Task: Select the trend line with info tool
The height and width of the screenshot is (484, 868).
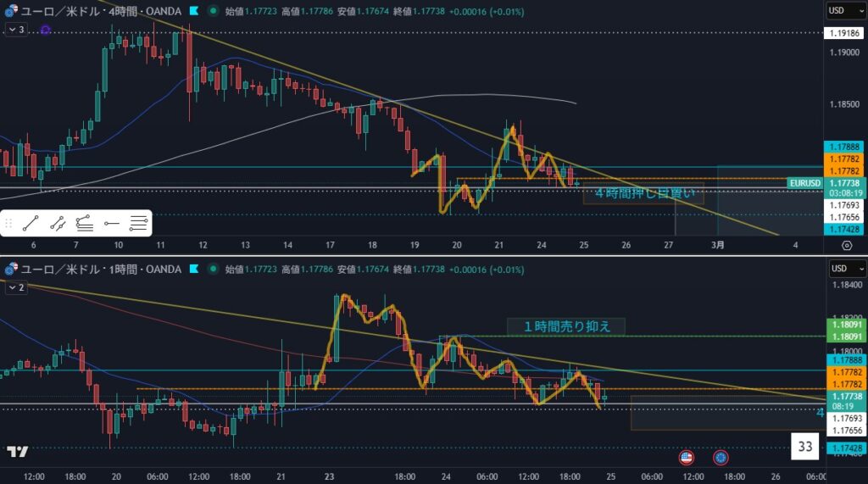Action: tap(58, 224)
